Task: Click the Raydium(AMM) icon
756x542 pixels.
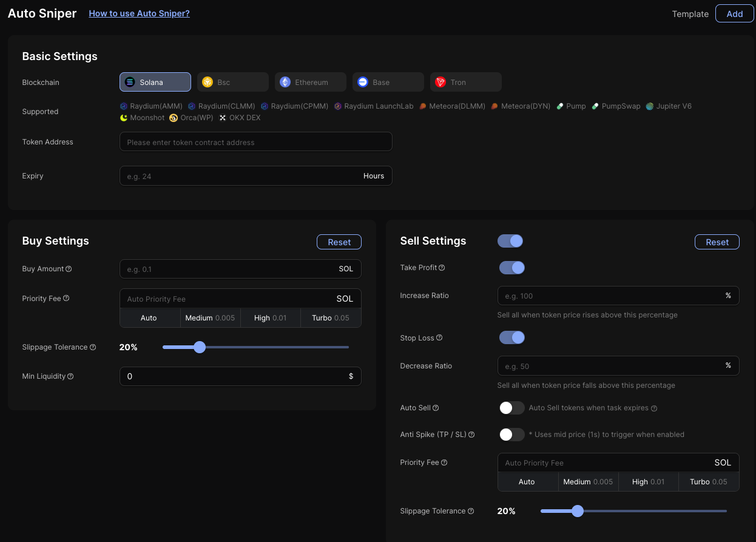Action: 124,106
